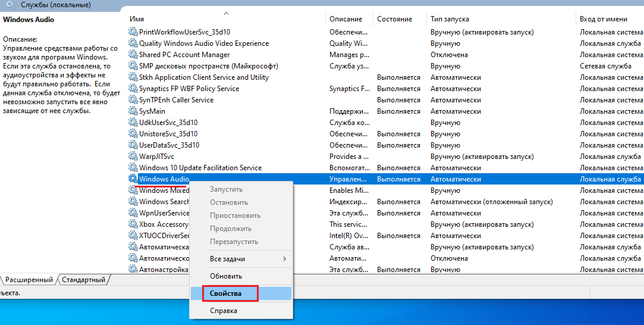Open Справка from the context menu
Viewport: 644px width, 325px height.
point(241,311)
